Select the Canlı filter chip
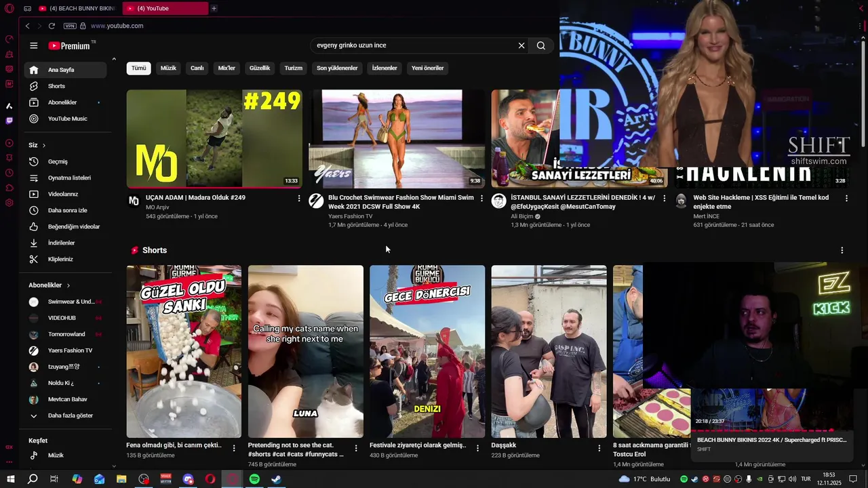This screenshot has height=488, width=868. 197,68
